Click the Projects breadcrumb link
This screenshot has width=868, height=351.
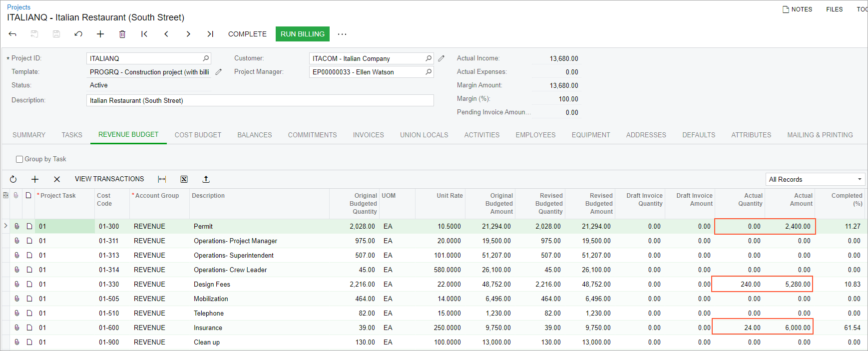point(18,7)
